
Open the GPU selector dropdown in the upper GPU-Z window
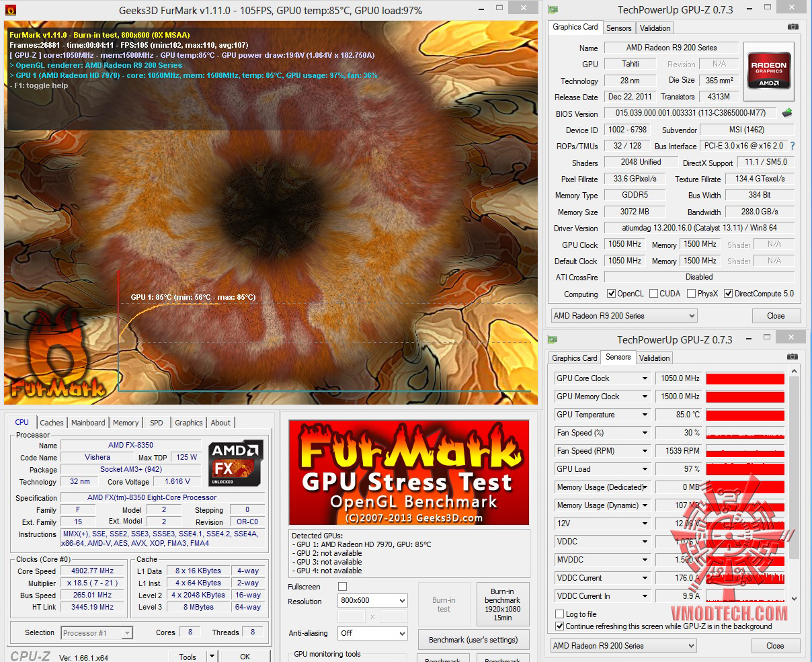click(x=624, y=316)
